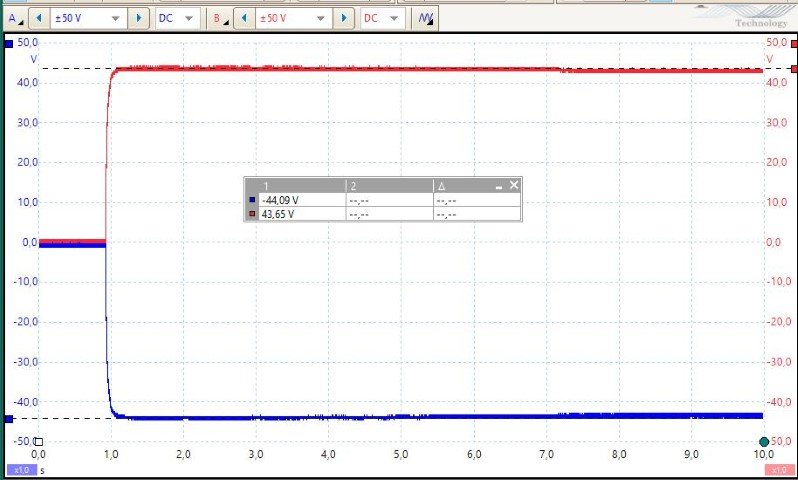798x480 pixels.
Task: Open Channel A x1,0 axis zoom button
Action: click(x=21, y=470)
